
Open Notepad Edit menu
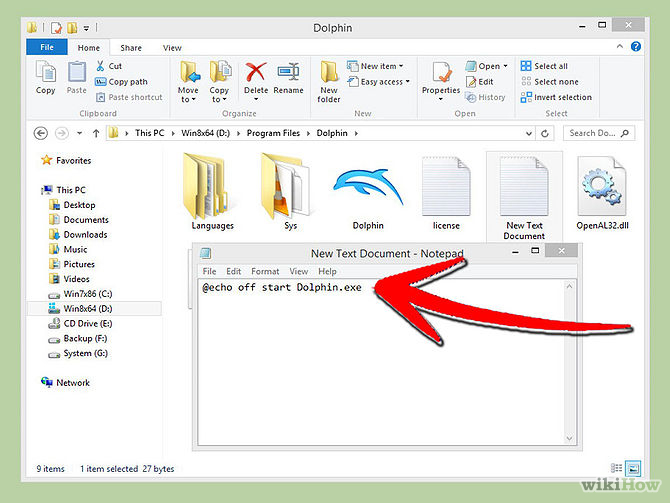(233, 271)
